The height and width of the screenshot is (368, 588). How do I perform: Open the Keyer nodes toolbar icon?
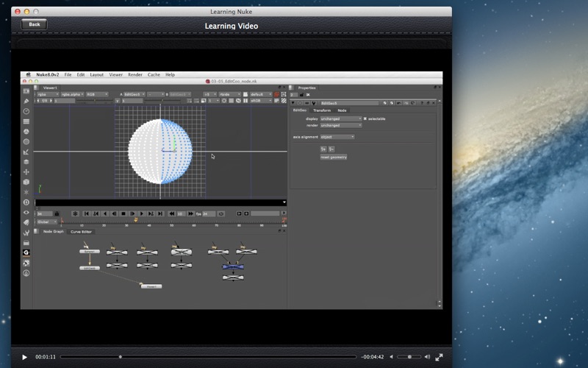pyautogui.click(x=26, y=152)
